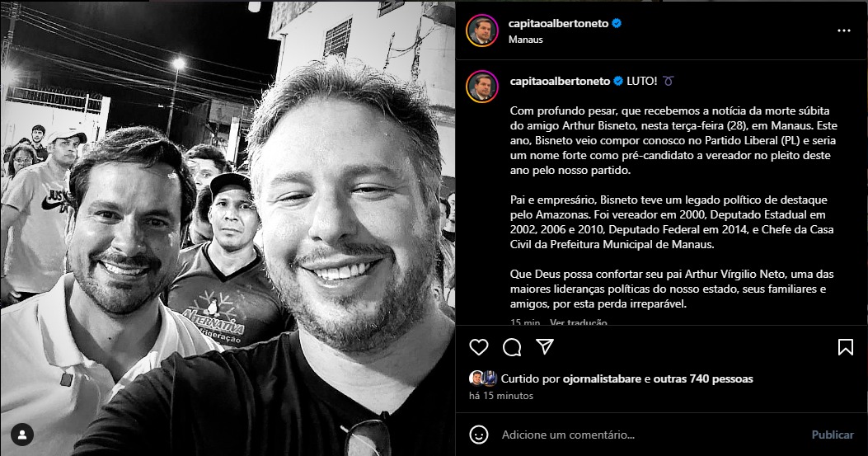Open comments via the speech bubble icon
Image resolution: width=868 pixels, height=456 pixels.
point(512,347)
